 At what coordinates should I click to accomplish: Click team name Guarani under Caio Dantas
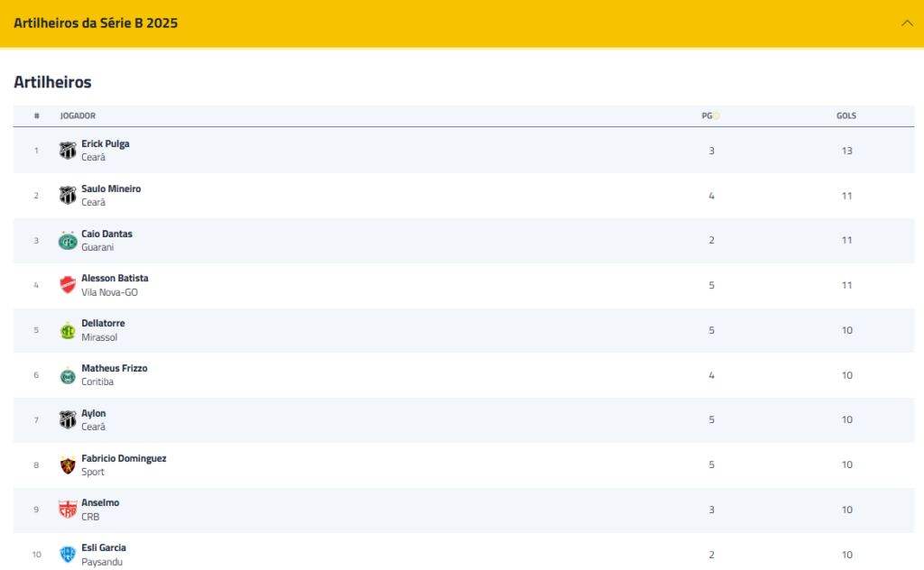click(97, 247)
